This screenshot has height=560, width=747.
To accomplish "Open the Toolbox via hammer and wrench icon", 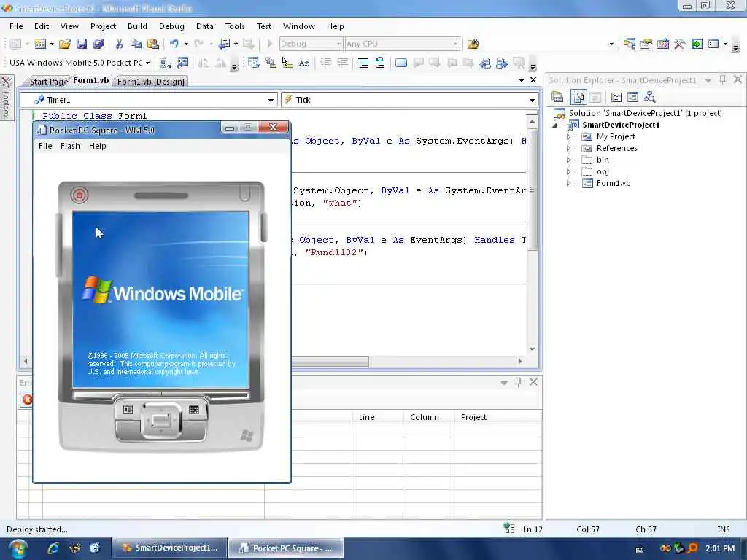I will click(679, 44).
